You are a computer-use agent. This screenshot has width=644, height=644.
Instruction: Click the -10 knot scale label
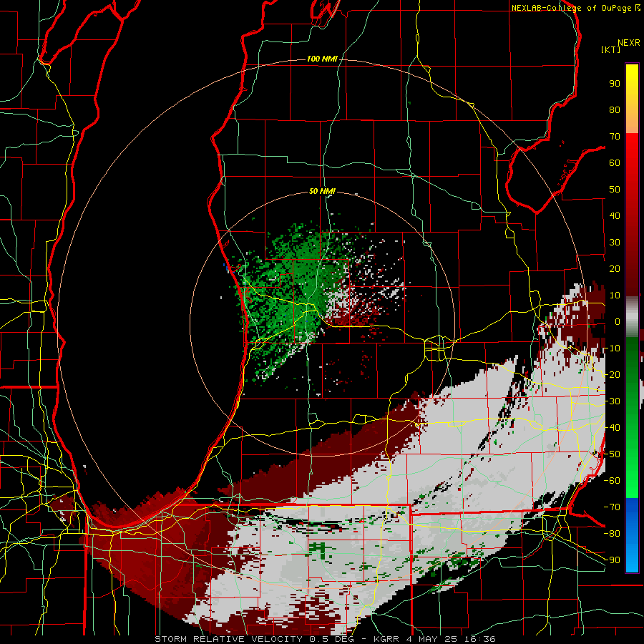[x=612, y=348]
